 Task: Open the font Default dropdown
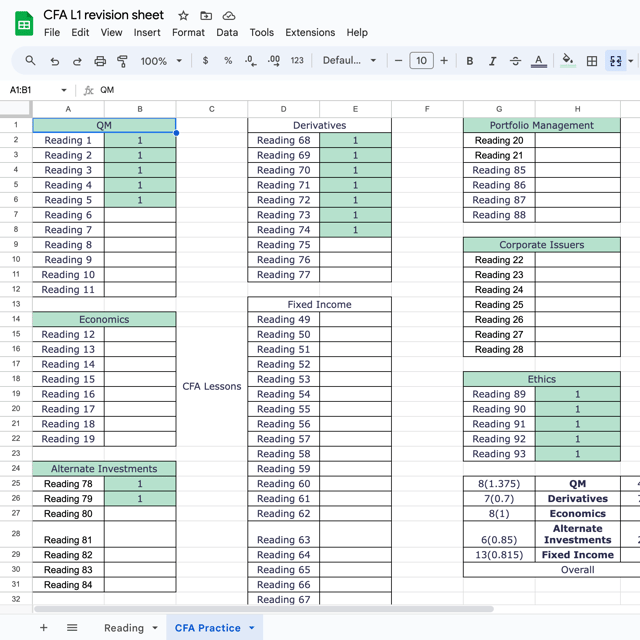349,61
